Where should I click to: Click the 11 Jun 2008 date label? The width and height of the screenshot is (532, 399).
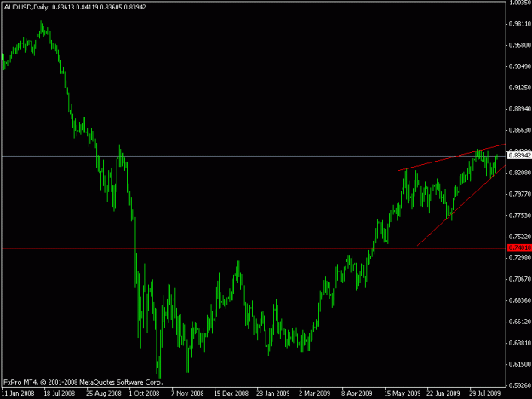18,393
